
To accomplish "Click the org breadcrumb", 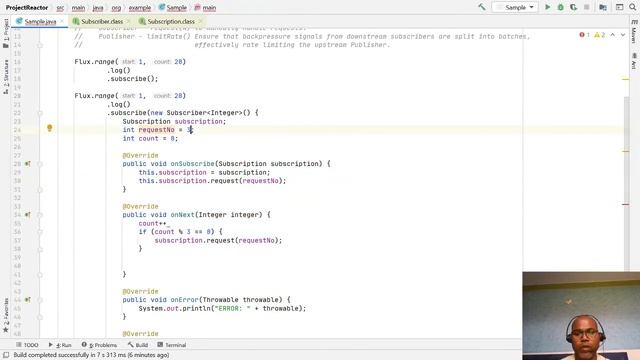I will pyautogui.click(x=116, y=8).
